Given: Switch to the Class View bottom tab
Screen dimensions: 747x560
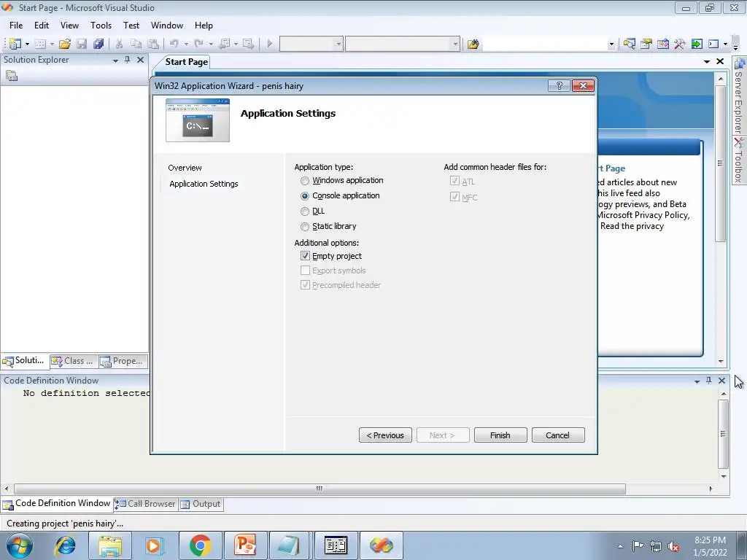Looking at the screenshot, I should pos(74,362).
